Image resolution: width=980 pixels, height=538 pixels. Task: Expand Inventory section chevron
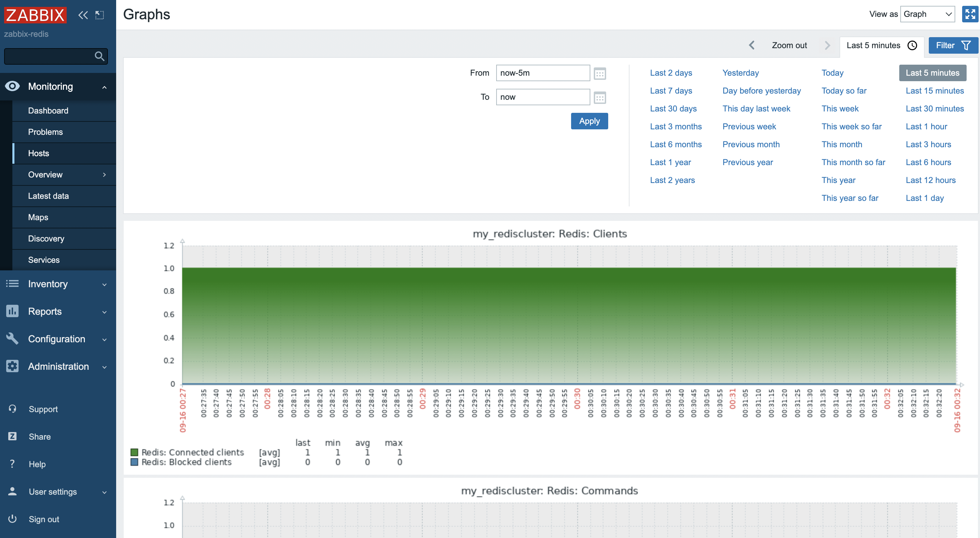(104, 283)
